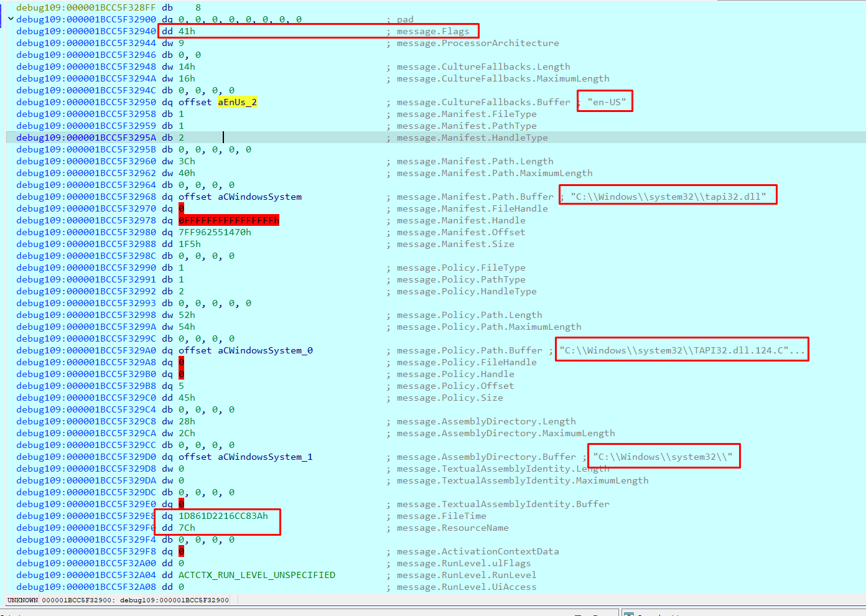866x616 pixels.
Task: Click the 41h value on the Flags line
Action: 187,31
